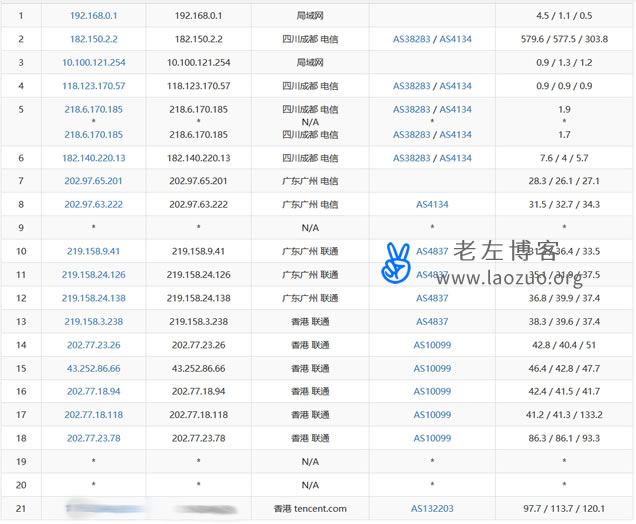Follow the blue 202.77.18.118 link in hop 17

93,415
